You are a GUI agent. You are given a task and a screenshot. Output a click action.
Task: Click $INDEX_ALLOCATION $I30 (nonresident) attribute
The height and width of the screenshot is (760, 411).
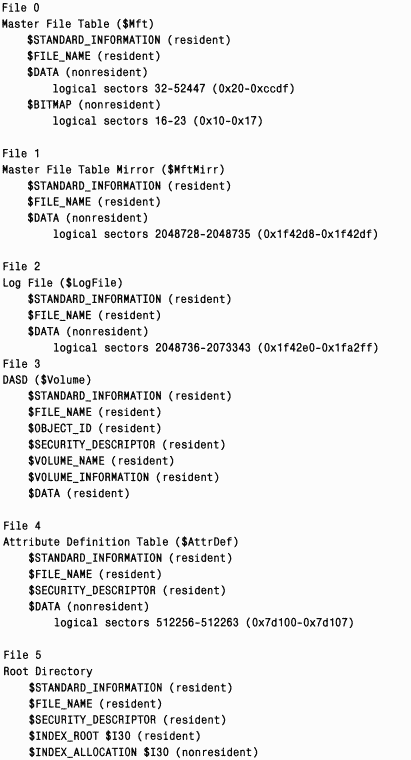[x=143, y=752]
